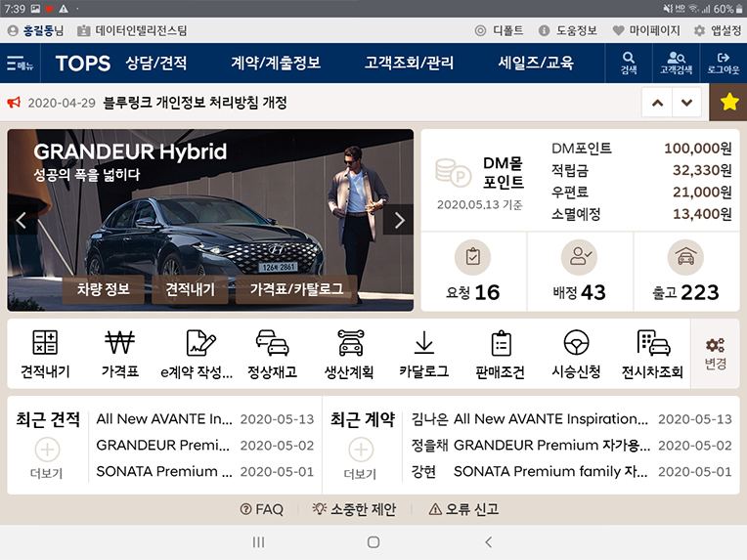Tap the 로그아웃 logout icon
The width and height of the screenshot is (747, 560).
(x=724, y=63)
